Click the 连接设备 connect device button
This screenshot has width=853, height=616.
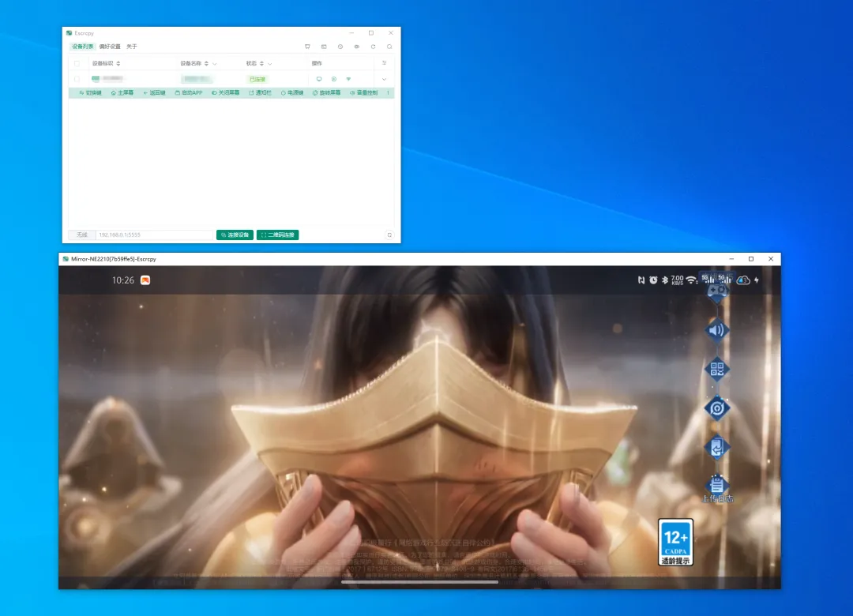point(235,235)
